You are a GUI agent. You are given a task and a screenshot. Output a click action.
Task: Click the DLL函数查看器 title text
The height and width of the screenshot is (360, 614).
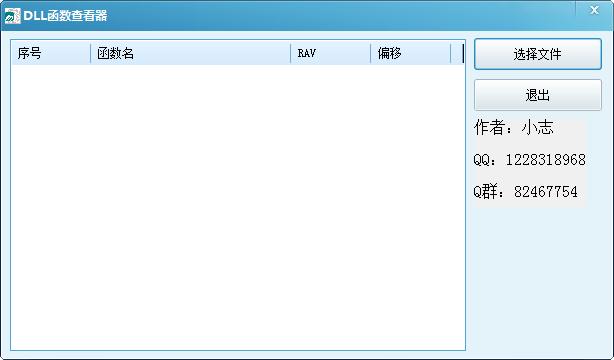65,16
